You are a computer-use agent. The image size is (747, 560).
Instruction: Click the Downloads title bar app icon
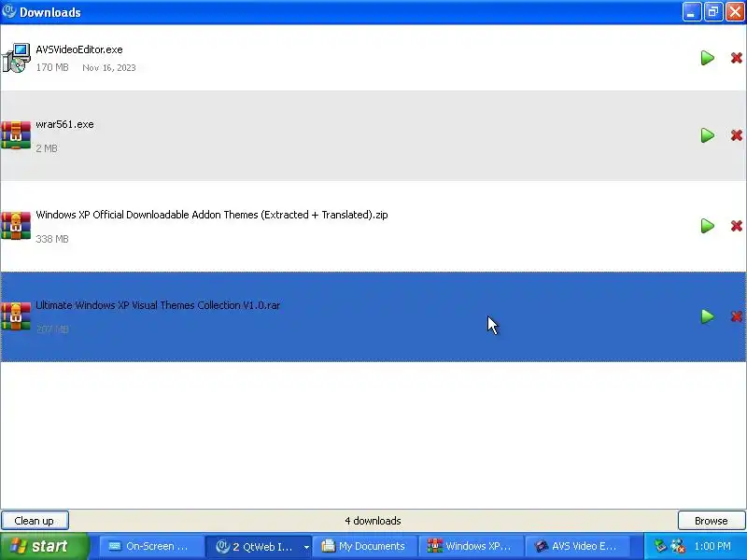(8, 11)
